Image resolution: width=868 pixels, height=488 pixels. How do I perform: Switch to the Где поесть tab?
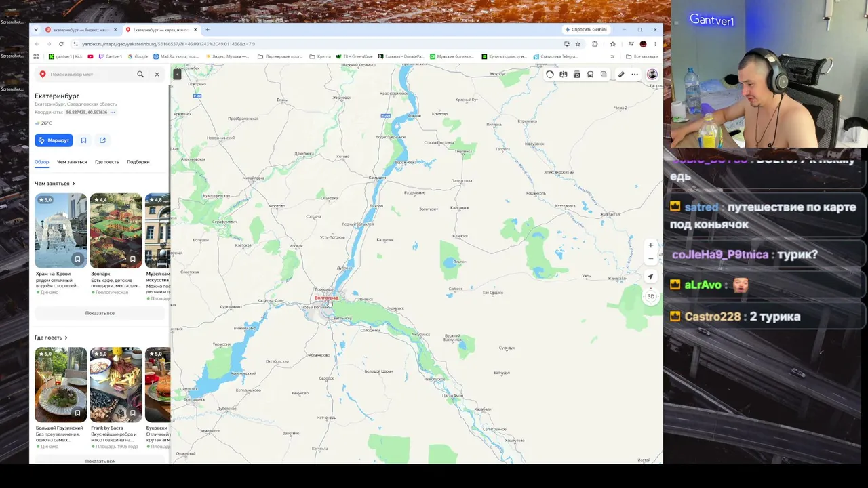pyautogui.click(x=106, y=162)
